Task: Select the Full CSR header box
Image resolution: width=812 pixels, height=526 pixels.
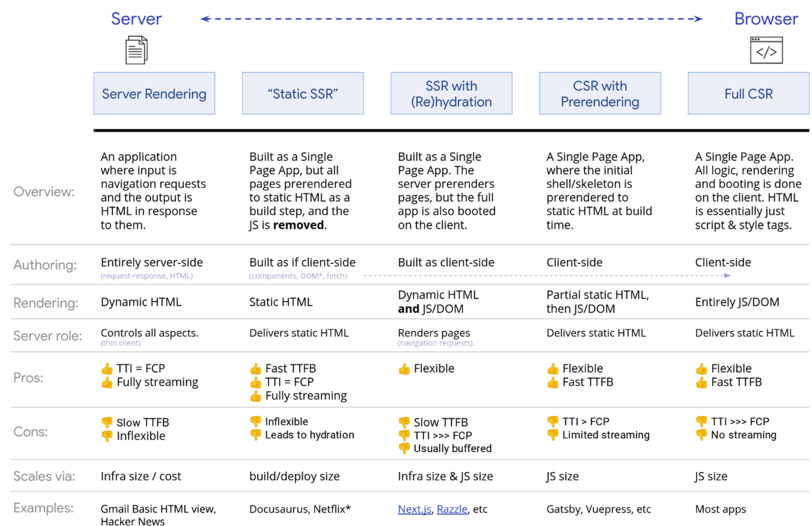Action: 748,94
